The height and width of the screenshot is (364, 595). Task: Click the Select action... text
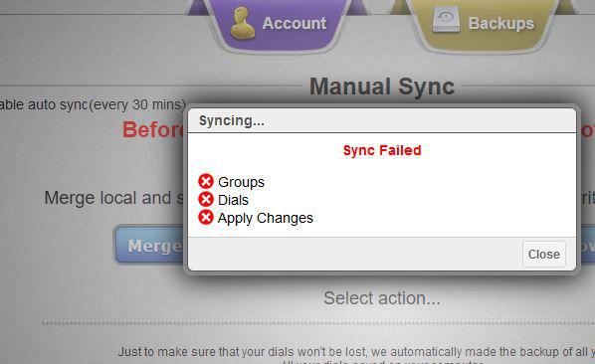(x=382, y=298)
